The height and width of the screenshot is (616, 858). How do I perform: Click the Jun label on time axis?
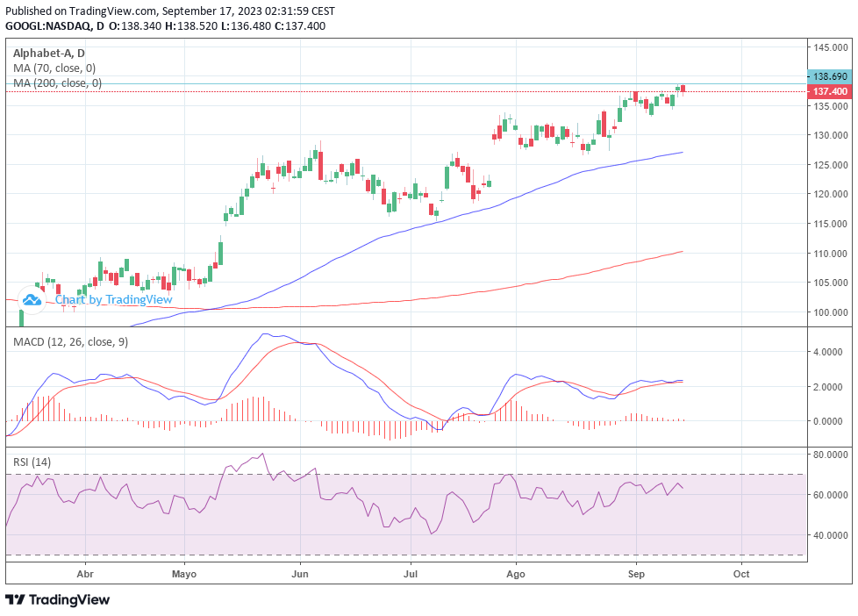coord(300,575)
